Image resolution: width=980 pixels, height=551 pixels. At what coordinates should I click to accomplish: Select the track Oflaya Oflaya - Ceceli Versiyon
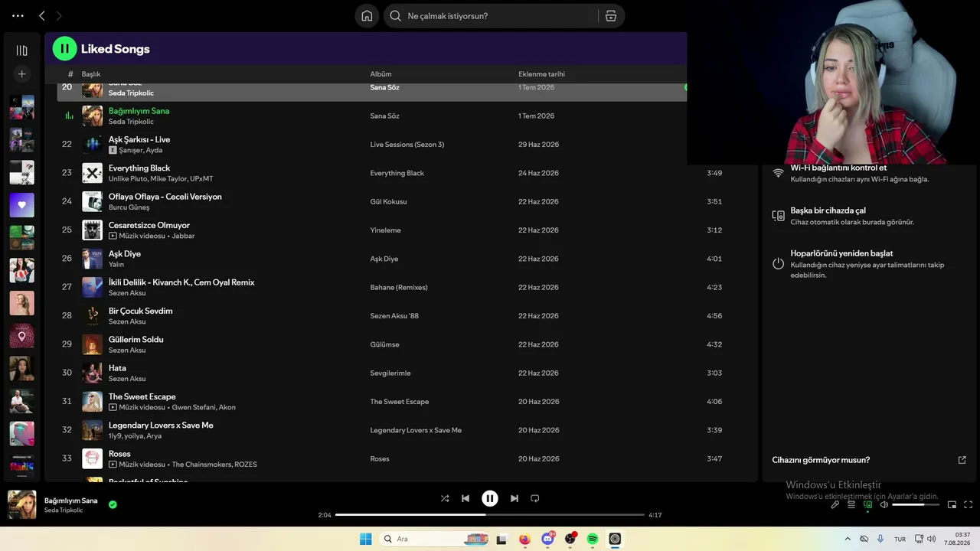point(165,197)
